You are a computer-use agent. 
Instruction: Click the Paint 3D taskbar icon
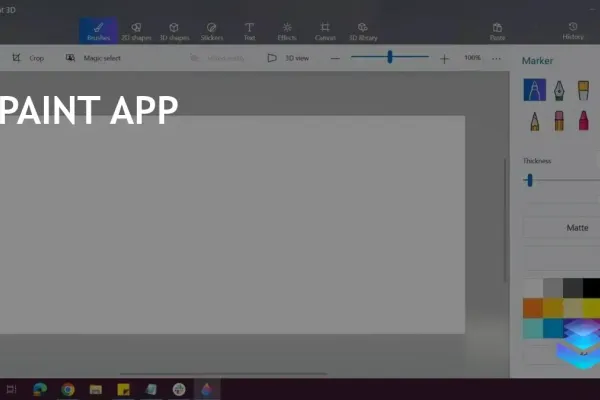(x=207, y=389)
